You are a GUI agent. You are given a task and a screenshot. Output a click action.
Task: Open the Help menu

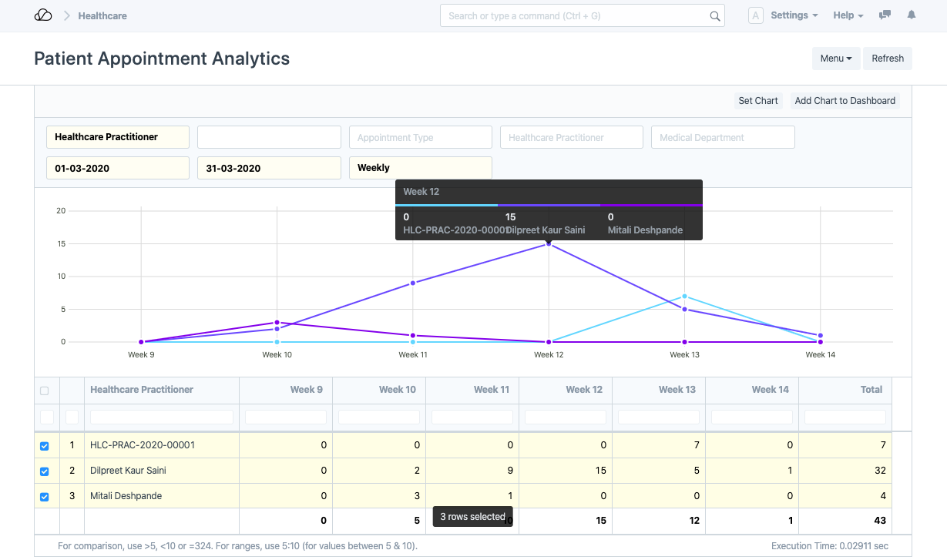(848, 15)
